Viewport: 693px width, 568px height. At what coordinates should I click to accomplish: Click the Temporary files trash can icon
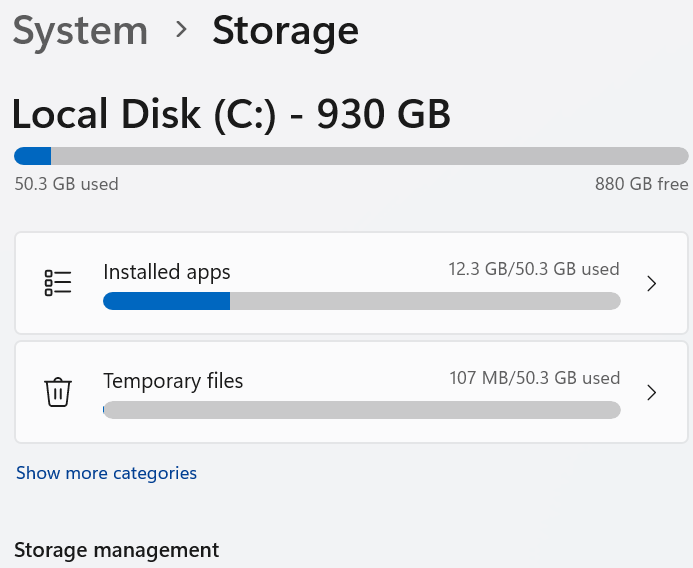pyautogui.click(x=58, y=392)
